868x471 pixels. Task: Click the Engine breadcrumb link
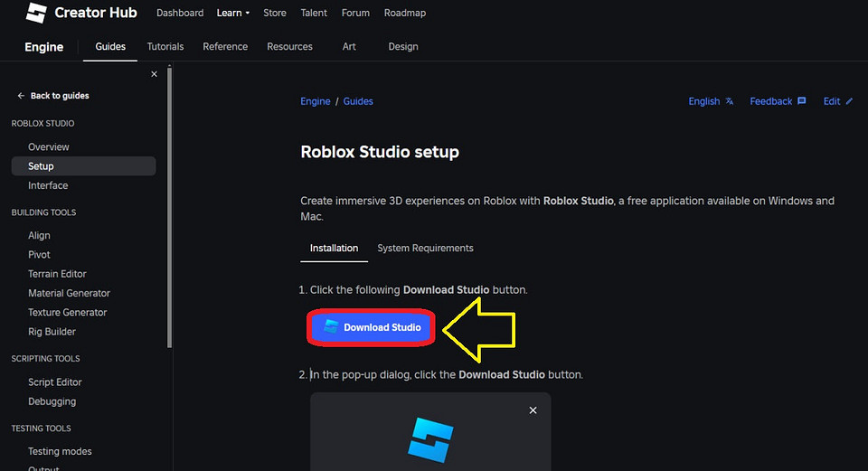(x=316, y=101)
